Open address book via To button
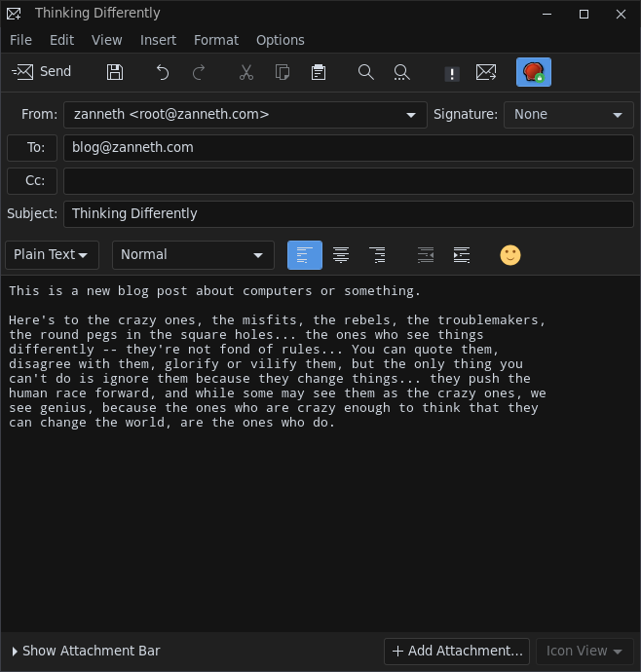This screenshot has height=672, width=641. tap(32, 148)
